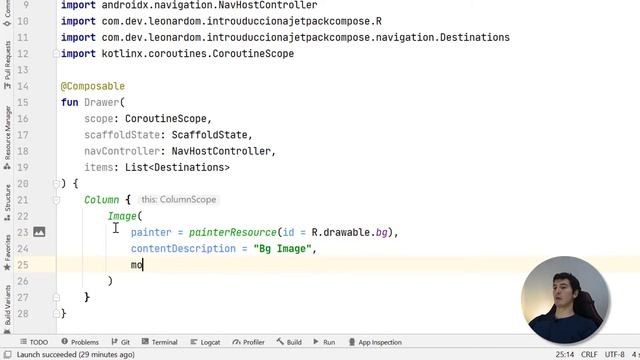Click fold end marker at line 28
The image size is (640, 360).
[x=56, y=313]
